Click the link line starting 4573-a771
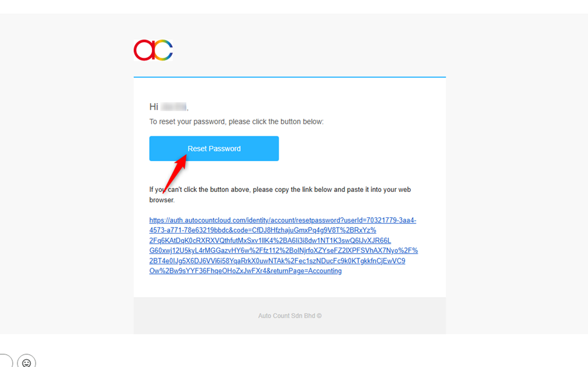Screen dimensions: 588x367 click(262, 230)
